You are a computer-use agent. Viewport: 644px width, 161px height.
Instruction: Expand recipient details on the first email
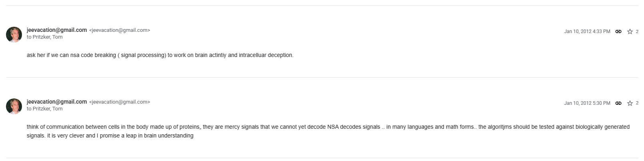[x=44, y=37]
